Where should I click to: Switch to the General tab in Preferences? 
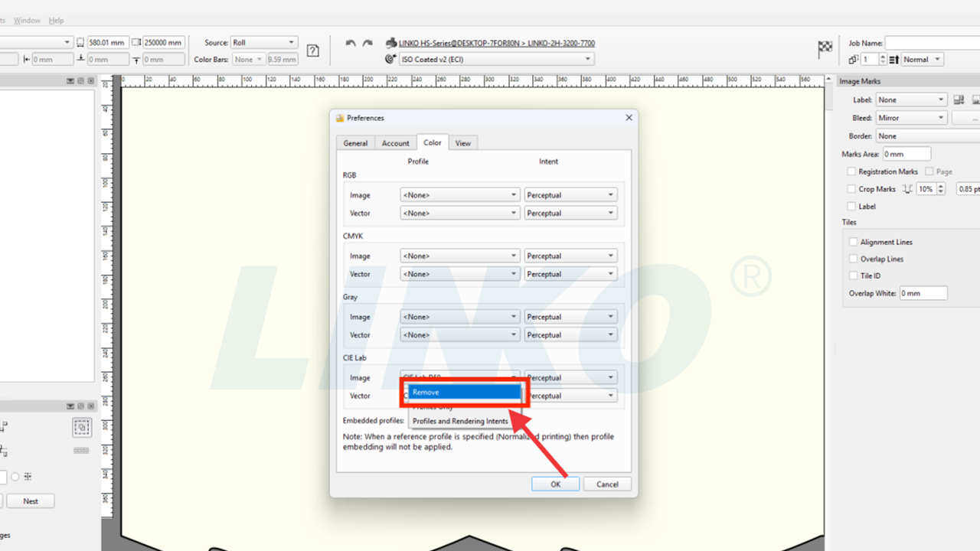[355, 143]
